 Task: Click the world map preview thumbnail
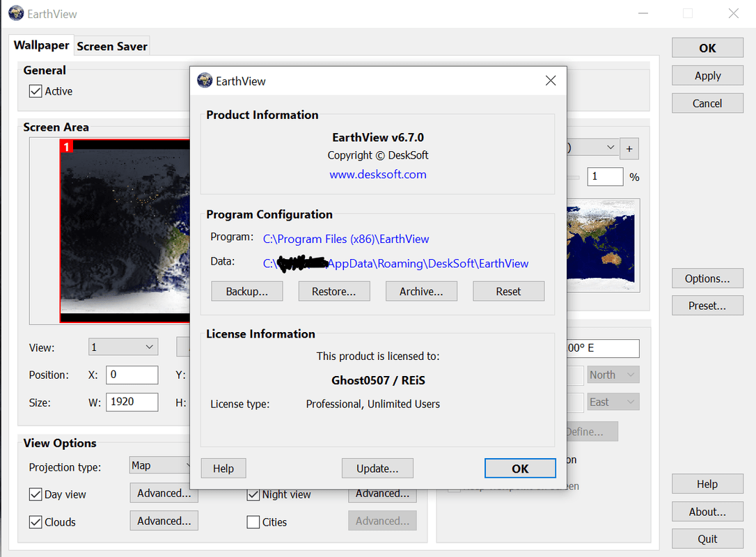coord(603,245)
